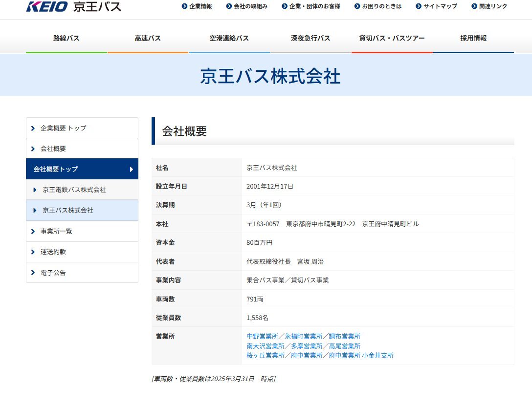Open 運送約款 sidebar item

[x=82, y=252]
